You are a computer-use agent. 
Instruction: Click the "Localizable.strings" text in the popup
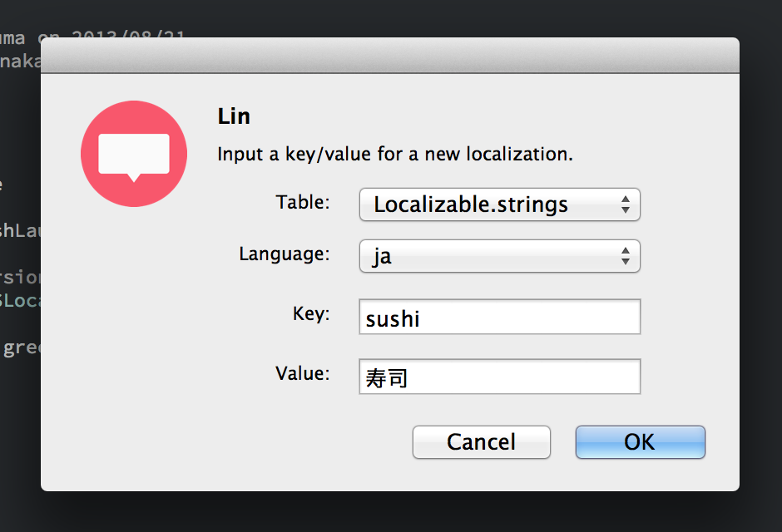[471, 204]
